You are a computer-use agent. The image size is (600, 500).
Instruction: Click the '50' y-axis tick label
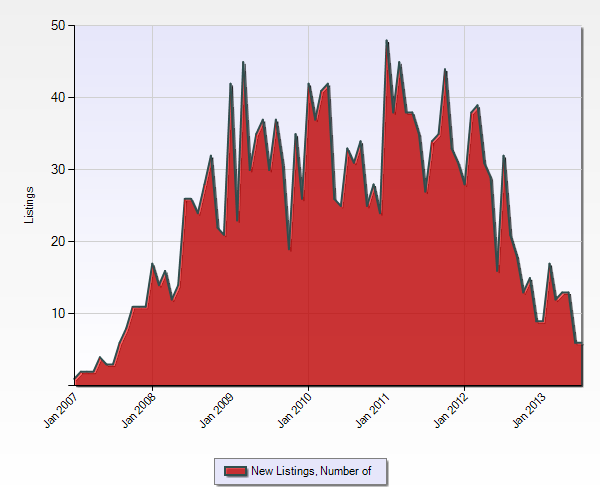coord(58,25)
